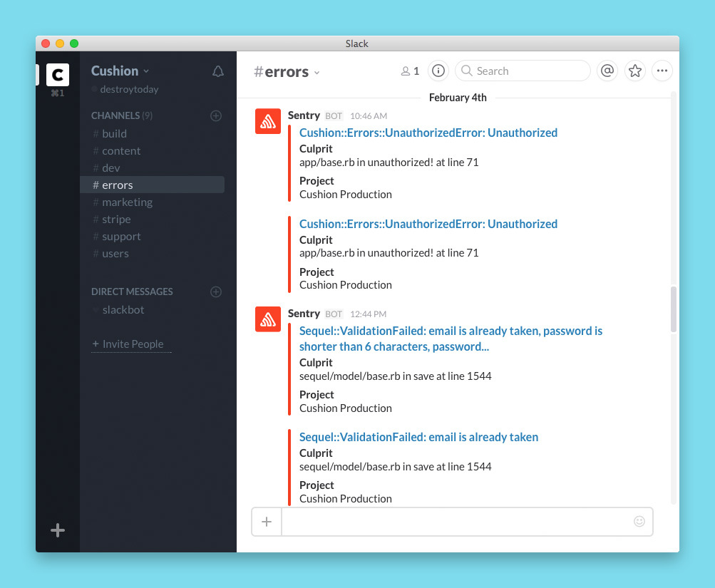Click Sentry sender name at 10:46 AM
Viewport: 715px width, 588px height.
[x=304, y=115]
